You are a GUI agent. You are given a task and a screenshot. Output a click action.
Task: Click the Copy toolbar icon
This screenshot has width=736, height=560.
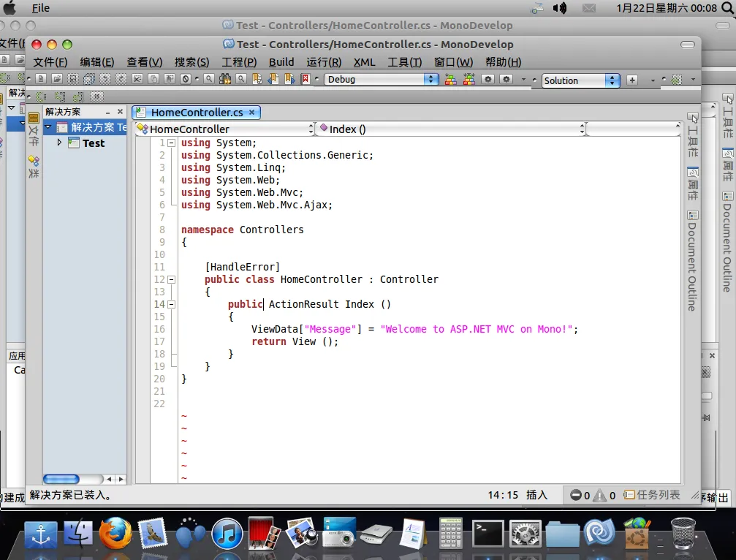tap(153, 79)
